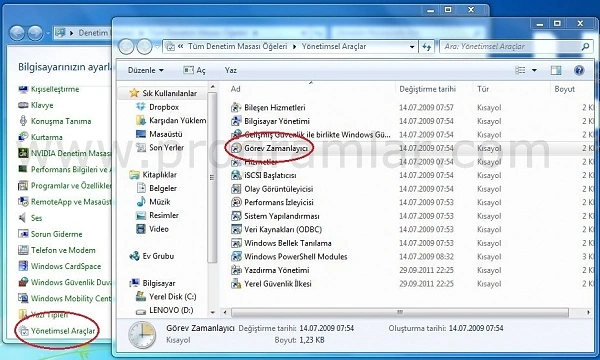
Task: Select the Son Yerler sidebar icon
Action: [141, 147]
